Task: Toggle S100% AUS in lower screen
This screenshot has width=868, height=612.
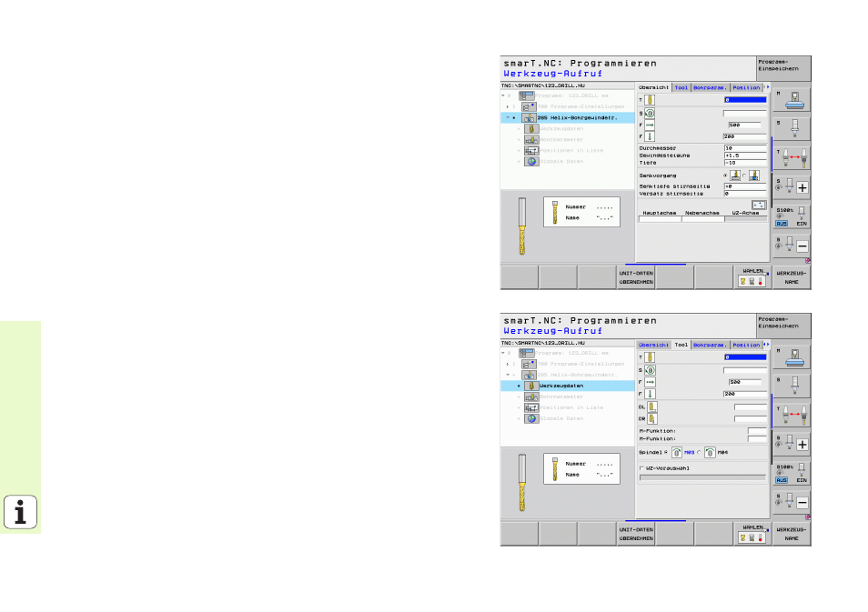Action: tap(782, 480)
